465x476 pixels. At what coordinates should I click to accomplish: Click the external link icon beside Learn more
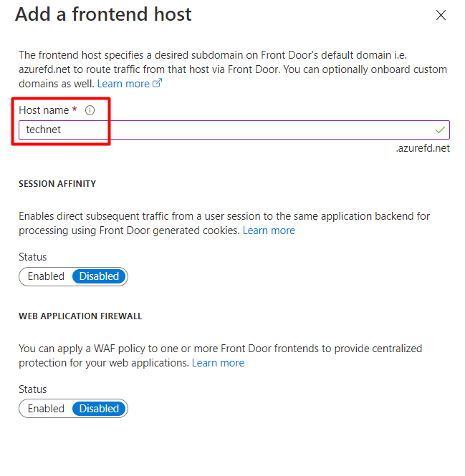[x=158, y=84]
